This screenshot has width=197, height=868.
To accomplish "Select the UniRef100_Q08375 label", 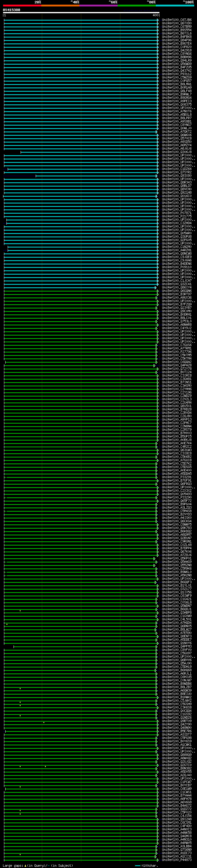I will [177, 104].
